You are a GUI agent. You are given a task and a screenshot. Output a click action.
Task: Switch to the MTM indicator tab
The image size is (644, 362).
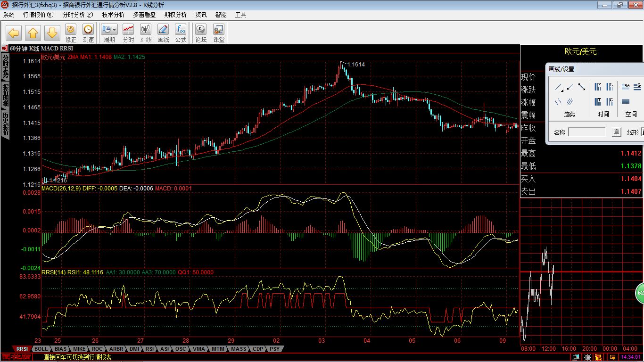pos(218,349)
